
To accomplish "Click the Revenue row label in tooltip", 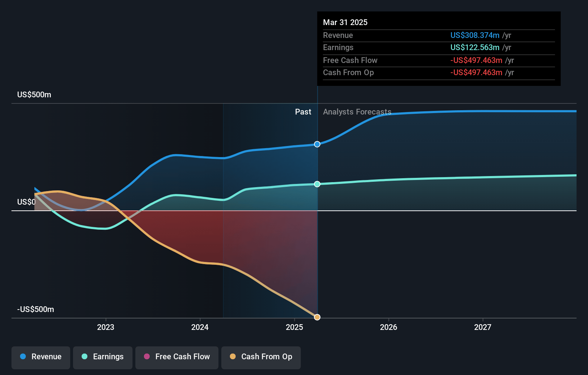I will 338,35.
